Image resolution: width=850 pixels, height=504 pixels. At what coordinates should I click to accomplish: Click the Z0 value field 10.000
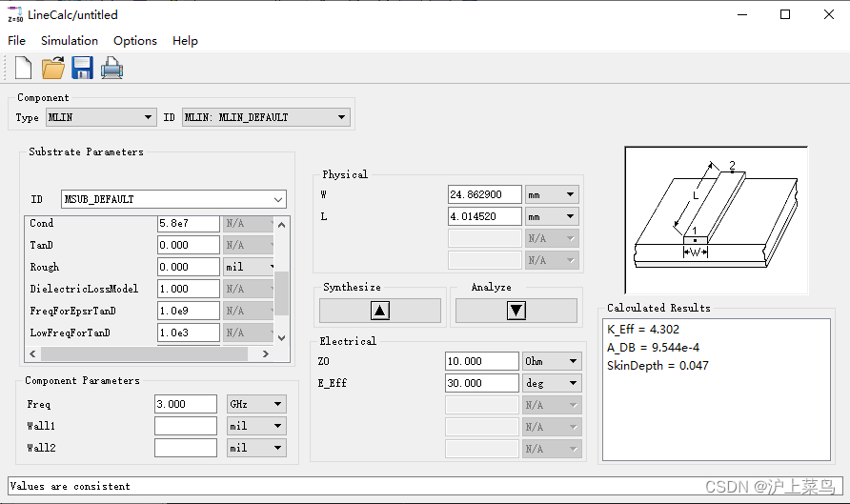pyautogui.click(x=482, y=361)
